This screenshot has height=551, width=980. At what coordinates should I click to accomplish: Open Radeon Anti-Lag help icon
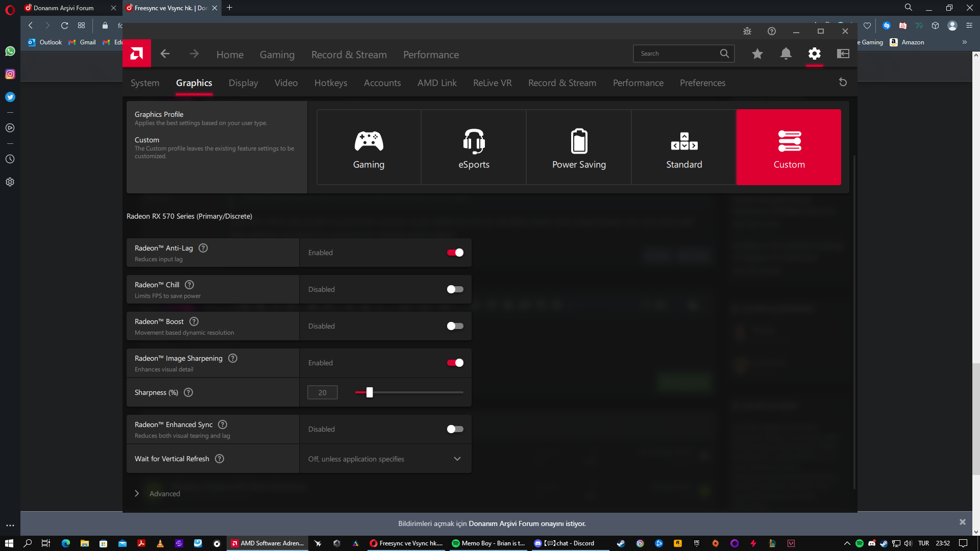point(203,248)
